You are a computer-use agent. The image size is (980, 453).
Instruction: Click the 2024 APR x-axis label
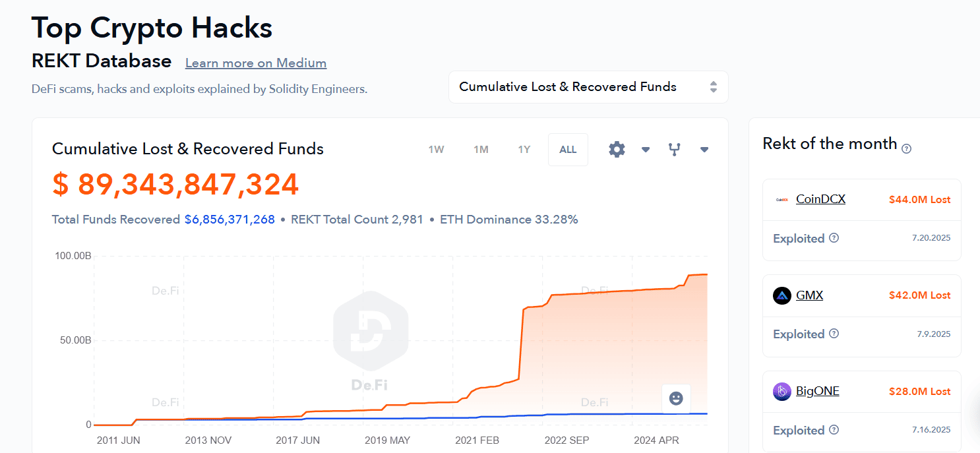656,440
